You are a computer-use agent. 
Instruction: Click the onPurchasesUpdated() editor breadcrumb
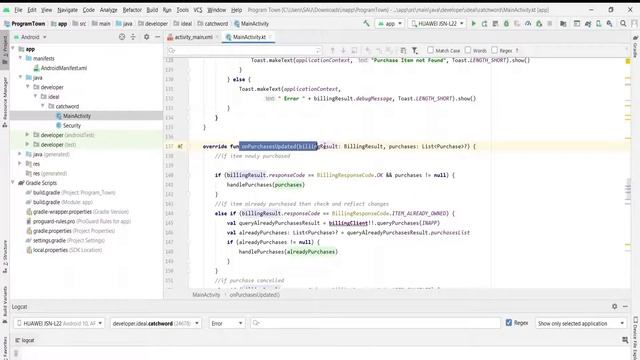coord(254,294)
